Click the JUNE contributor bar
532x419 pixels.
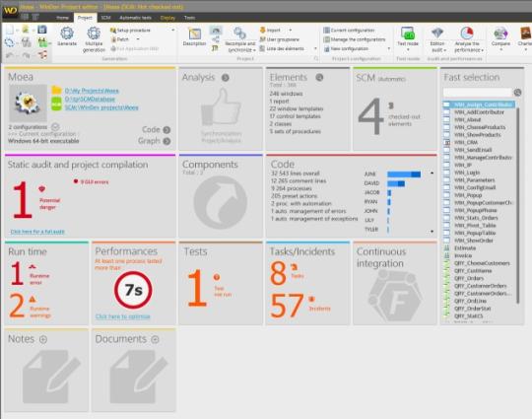point(404,175)
